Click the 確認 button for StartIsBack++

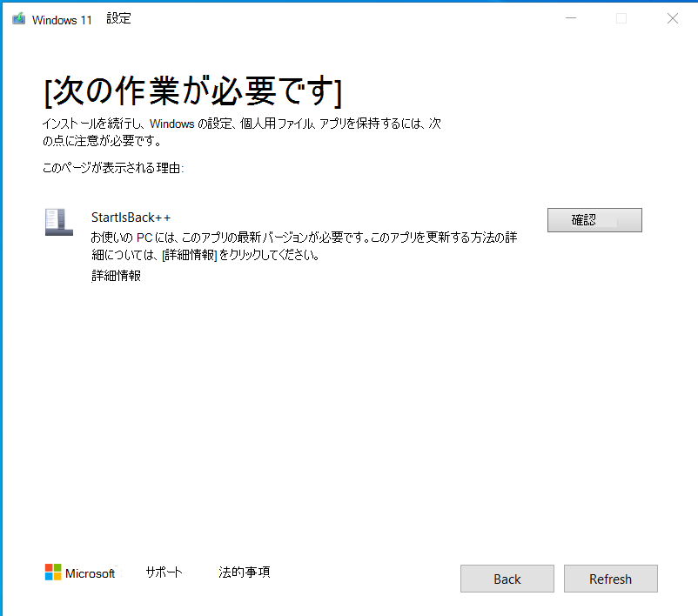tap(594, 220)
